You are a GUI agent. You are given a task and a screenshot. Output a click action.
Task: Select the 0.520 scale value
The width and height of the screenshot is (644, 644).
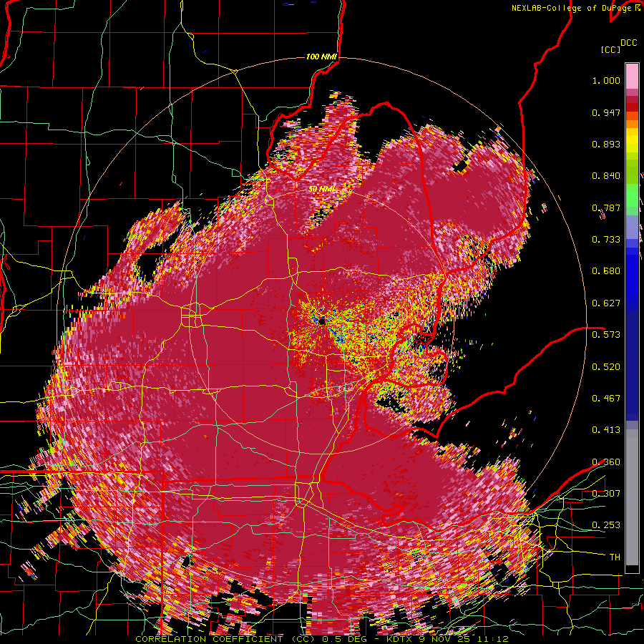(x=606, y=366)
